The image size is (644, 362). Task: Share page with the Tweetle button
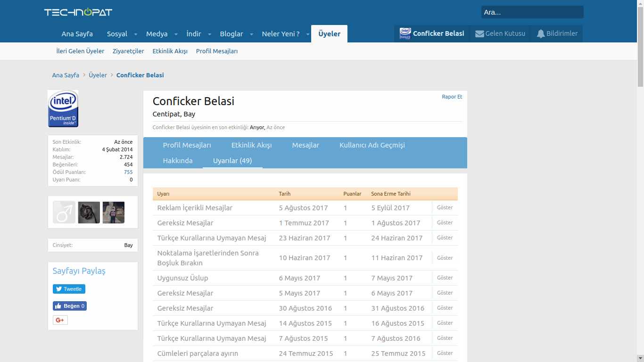click(69, 289)
